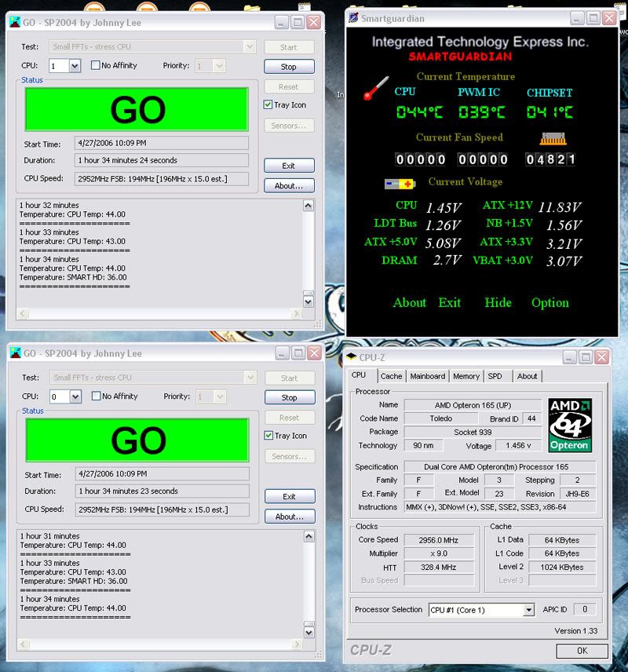
Task: Open the About tab in CPU-Z
Action: pos(527,376)
